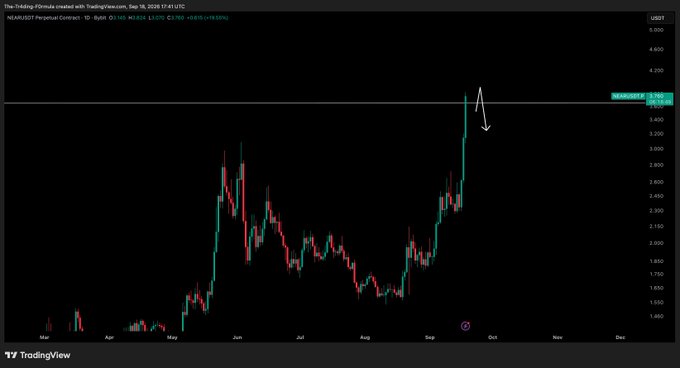
Task: Click the green +0.615 change value
Action: click(194, 18)
